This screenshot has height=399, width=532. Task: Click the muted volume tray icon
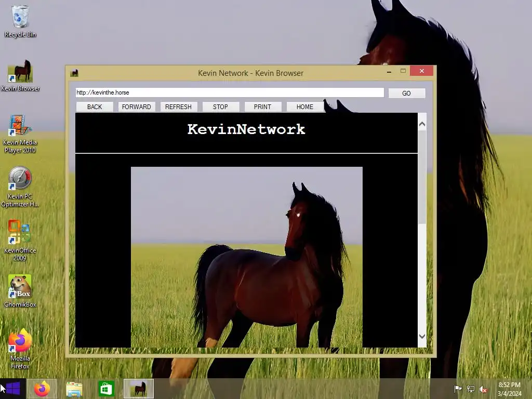click(x=483, y=389)
